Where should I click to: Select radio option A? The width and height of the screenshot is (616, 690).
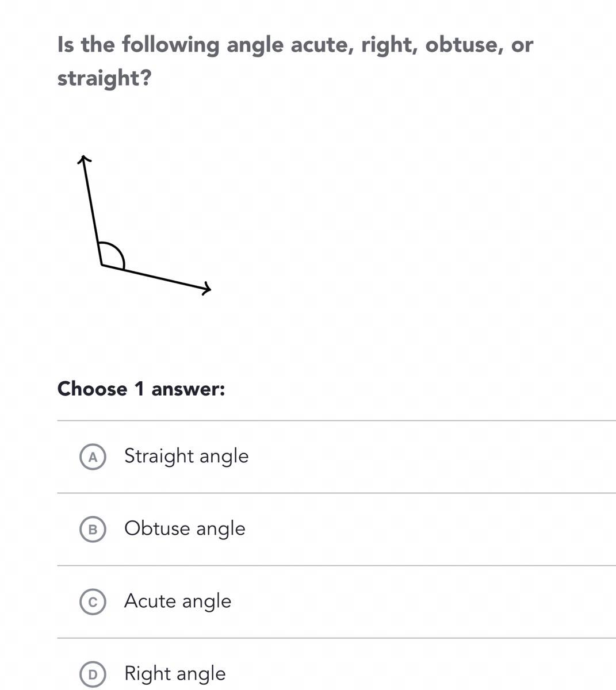(x=92, y=457)
